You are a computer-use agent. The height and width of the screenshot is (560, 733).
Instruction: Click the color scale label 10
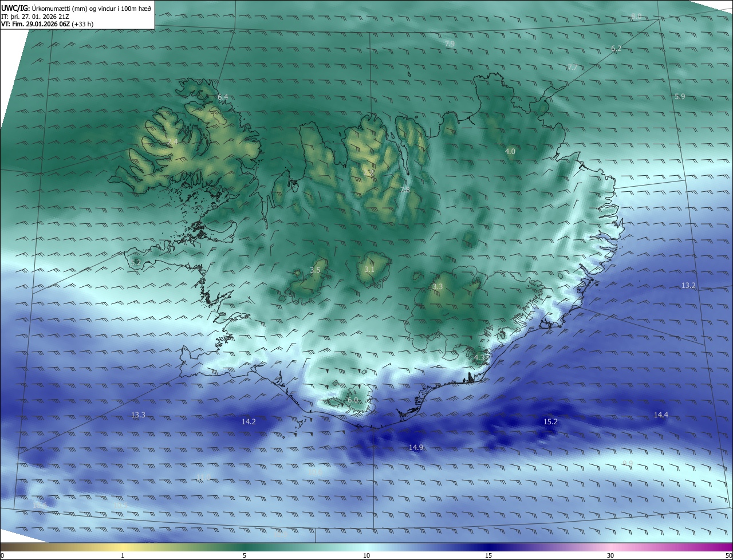point(366,555)
